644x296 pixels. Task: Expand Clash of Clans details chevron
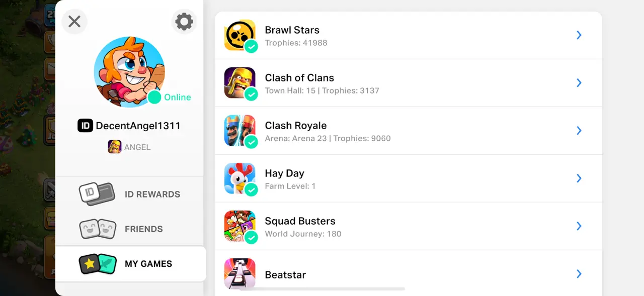tap(579, 82)
